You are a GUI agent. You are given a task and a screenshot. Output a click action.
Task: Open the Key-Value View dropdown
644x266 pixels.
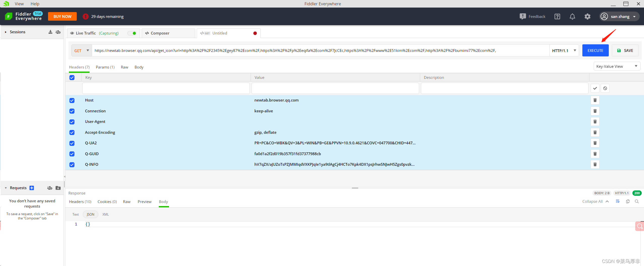coord(617,66)
